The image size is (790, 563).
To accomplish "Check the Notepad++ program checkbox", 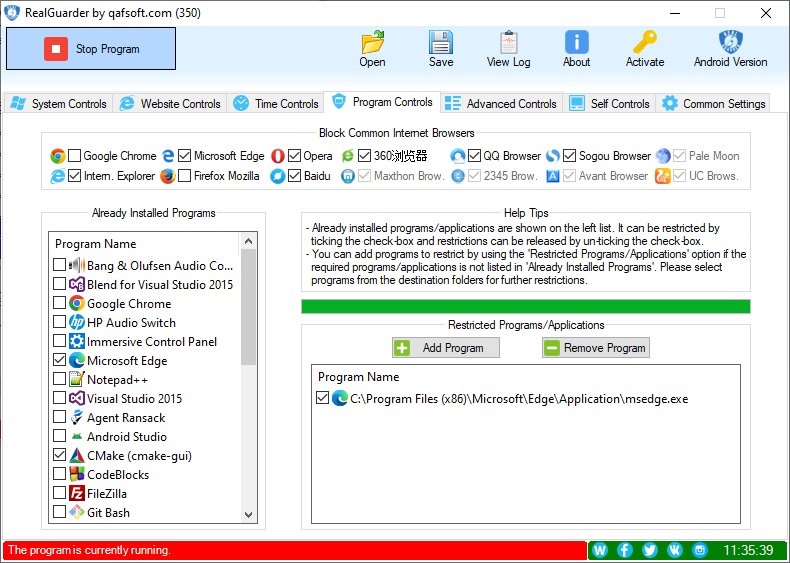I will coord(60,380).
